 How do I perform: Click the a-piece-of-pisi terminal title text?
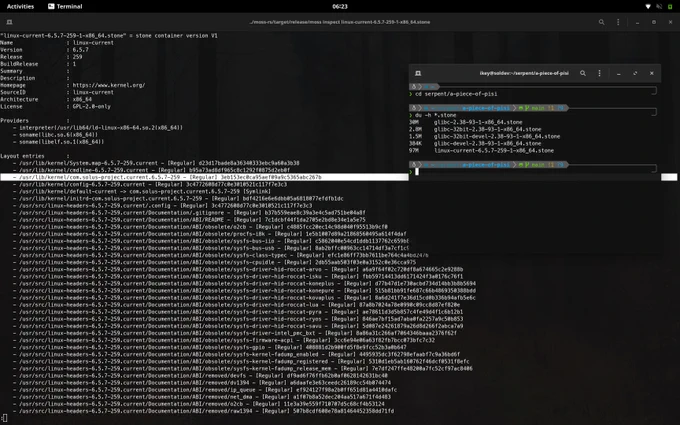click(524, 73)
